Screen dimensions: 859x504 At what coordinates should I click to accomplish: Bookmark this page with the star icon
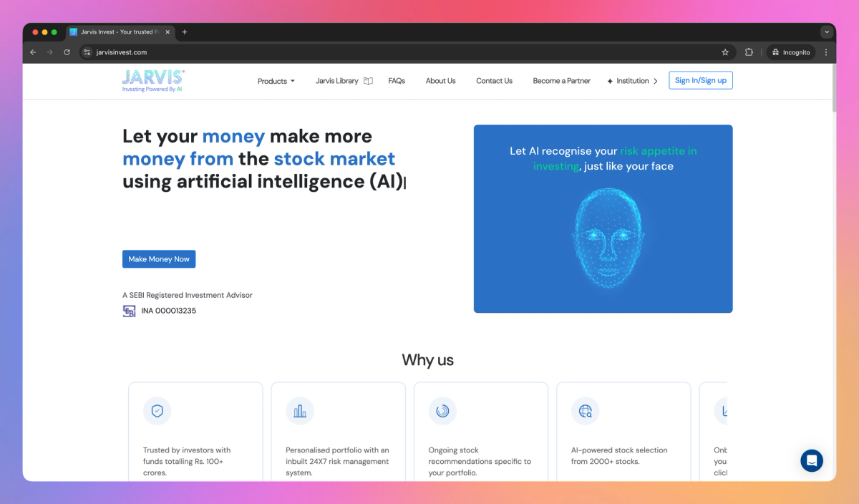(725, 52)
